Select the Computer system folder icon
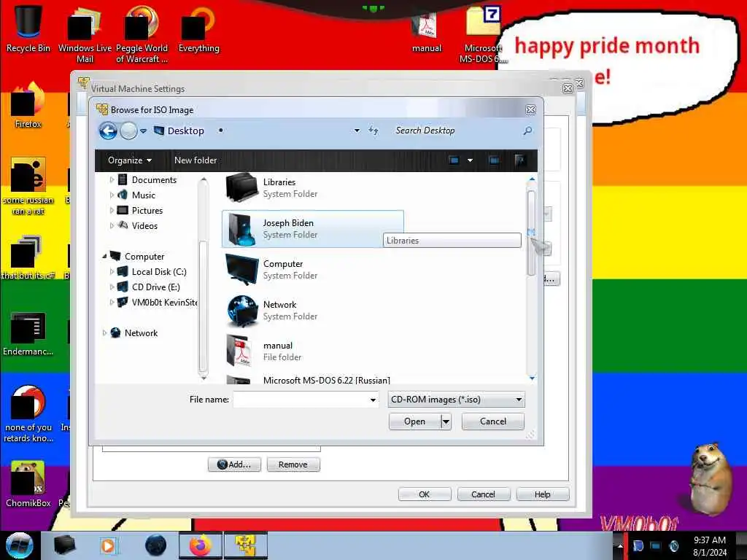The height and width of the screenshot is (560, 747). pos(242,270)
